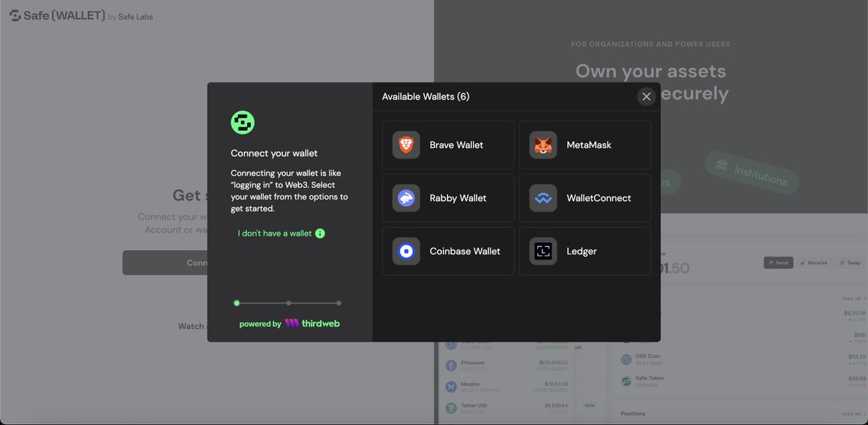Click "Available Wallets (6)" heading

425,96
